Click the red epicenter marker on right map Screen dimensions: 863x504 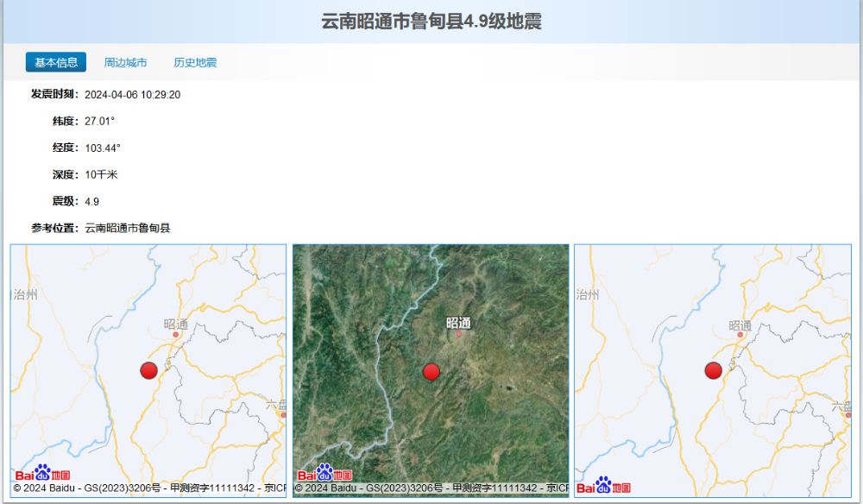pyautogui.click(x=713, y=370)
